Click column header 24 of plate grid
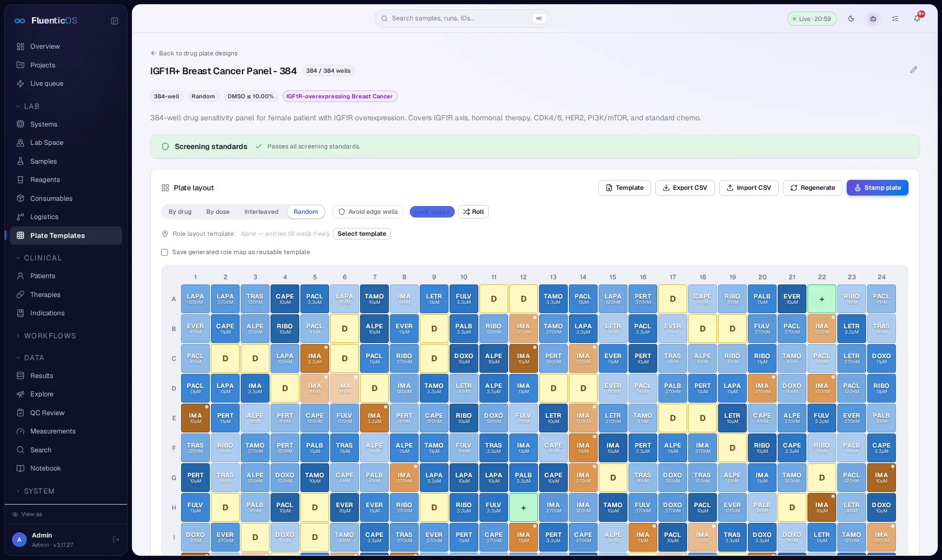This screenshot has width=942, height=560. tap(881, 277)
